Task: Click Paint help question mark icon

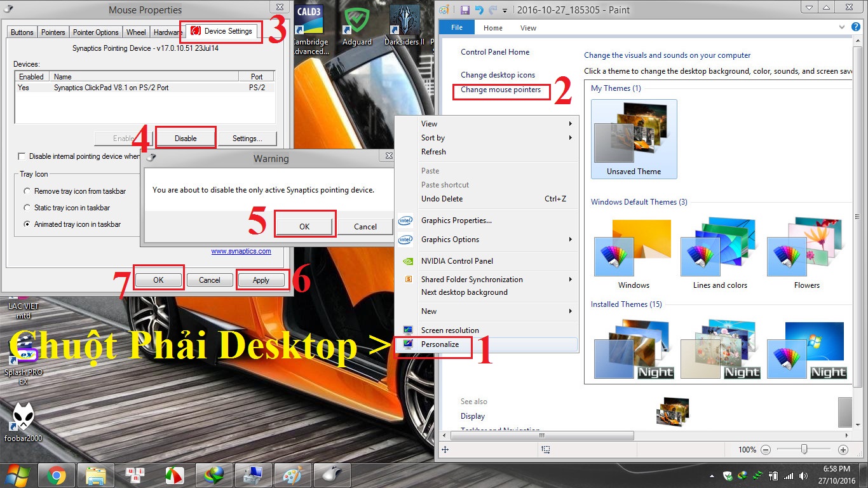Action: point(858,27)
